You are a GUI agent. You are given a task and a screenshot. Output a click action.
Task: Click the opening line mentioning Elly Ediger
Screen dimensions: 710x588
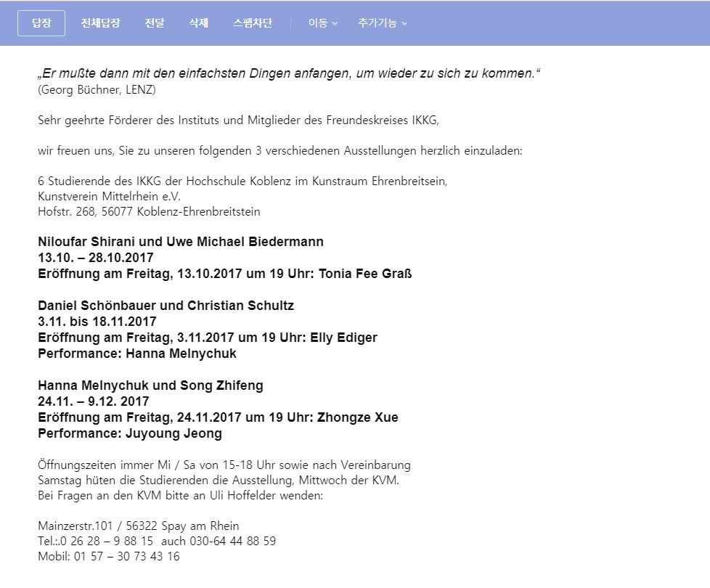208,338
